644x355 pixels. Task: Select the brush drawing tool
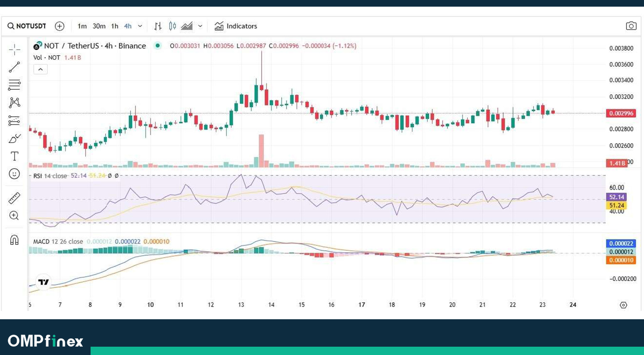tap(15, 138)
